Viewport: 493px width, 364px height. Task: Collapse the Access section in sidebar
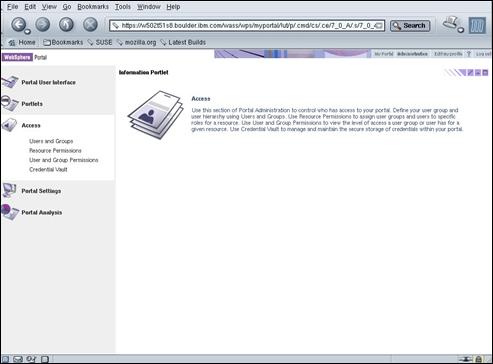[x=31, y=126]
